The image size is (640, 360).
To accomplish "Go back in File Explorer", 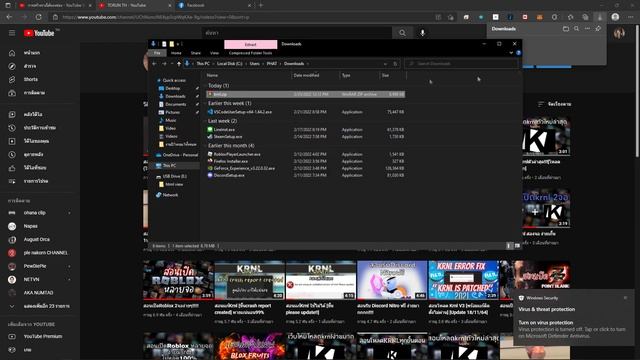I will (154, 64).
